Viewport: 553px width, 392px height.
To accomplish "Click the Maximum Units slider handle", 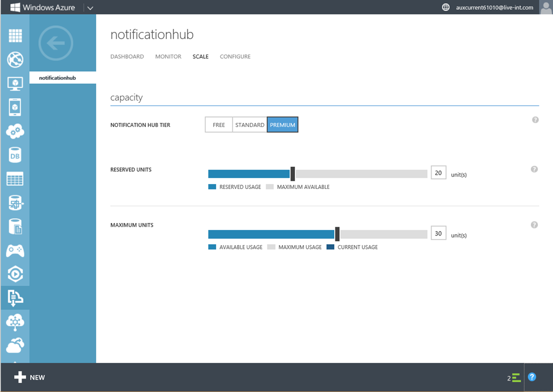I will coord(338,234).
